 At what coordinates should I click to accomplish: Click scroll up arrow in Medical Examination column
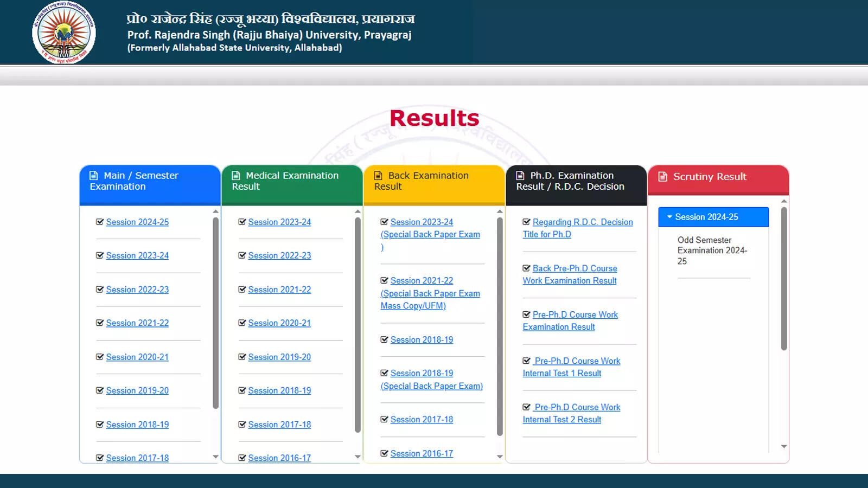point(358,211)
